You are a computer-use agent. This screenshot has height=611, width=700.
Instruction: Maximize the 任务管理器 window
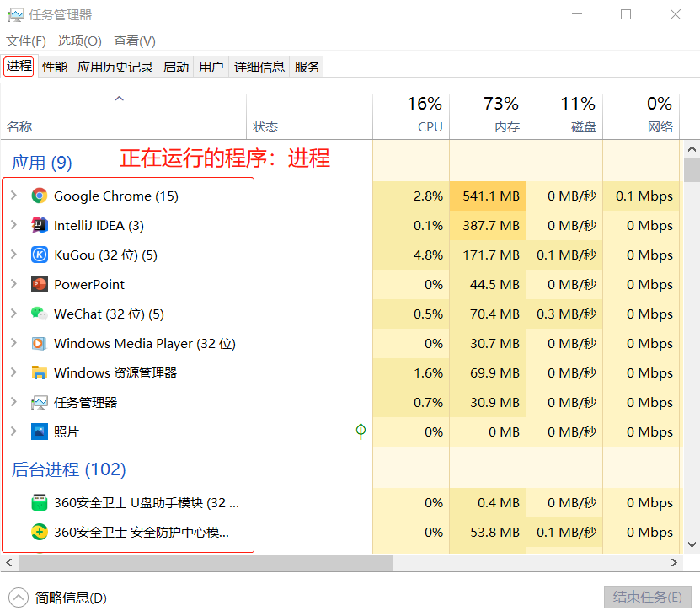point(626,14)
